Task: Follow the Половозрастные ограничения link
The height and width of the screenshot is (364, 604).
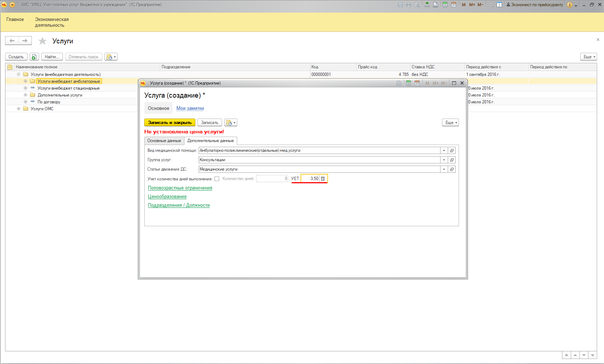Action: coord(180,188)
